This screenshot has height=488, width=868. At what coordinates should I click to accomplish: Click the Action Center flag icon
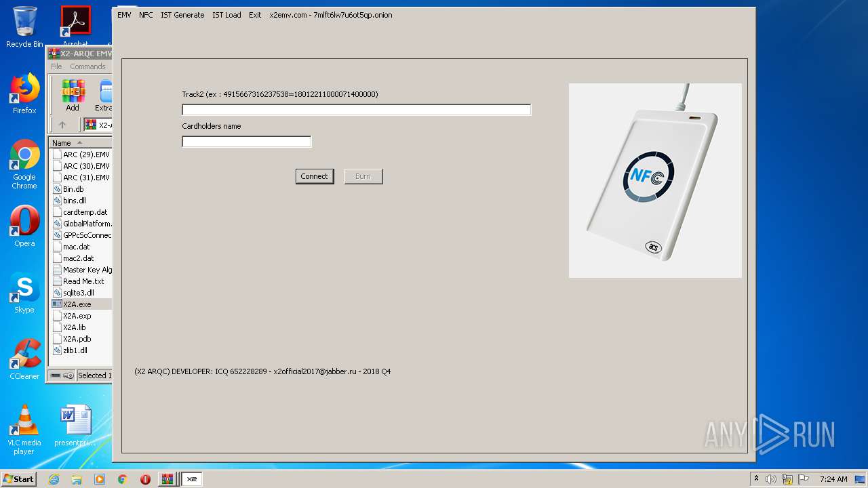coord(804,479)
